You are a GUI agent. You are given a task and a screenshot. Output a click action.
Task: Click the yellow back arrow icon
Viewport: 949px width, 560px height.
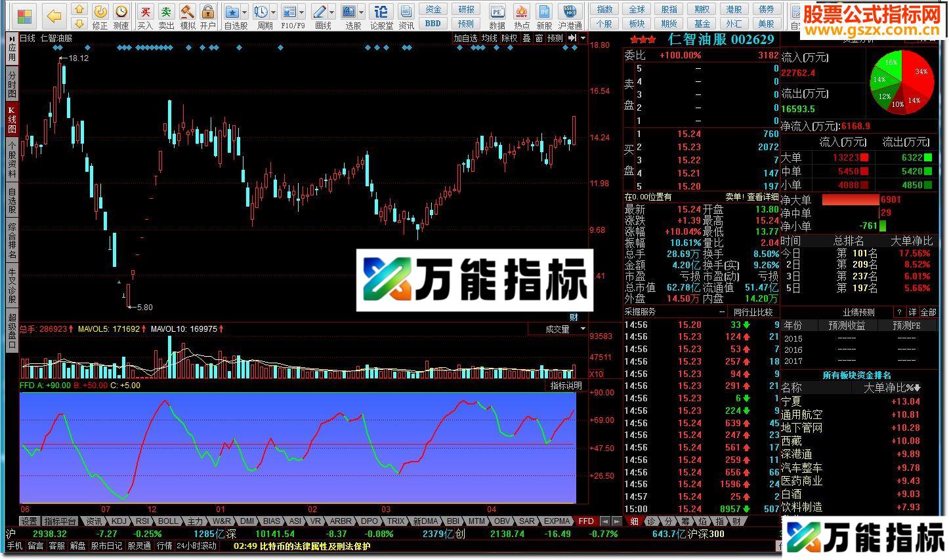click(54, 16)
